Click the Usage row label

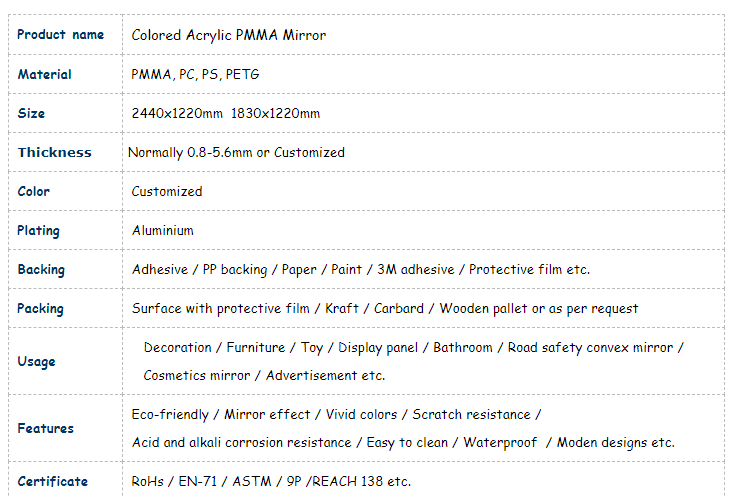[x=36, y=361]
